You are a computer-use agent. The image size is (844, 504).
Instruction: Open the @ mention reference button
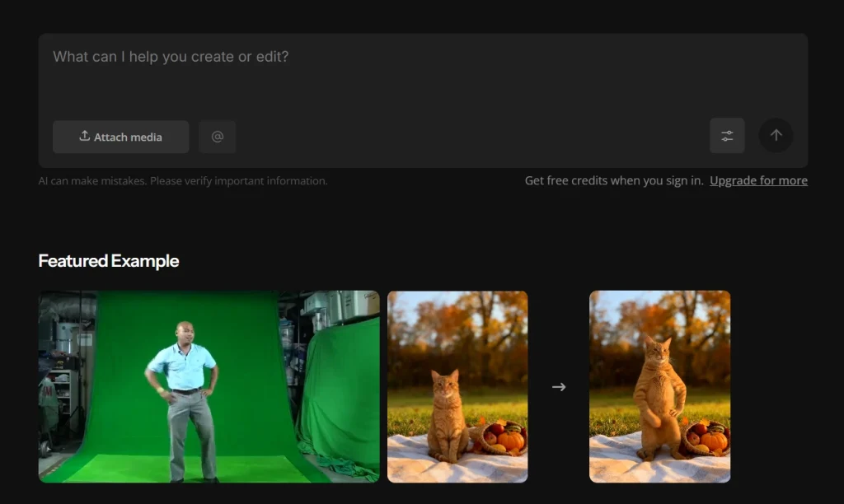tap(218, 137)
